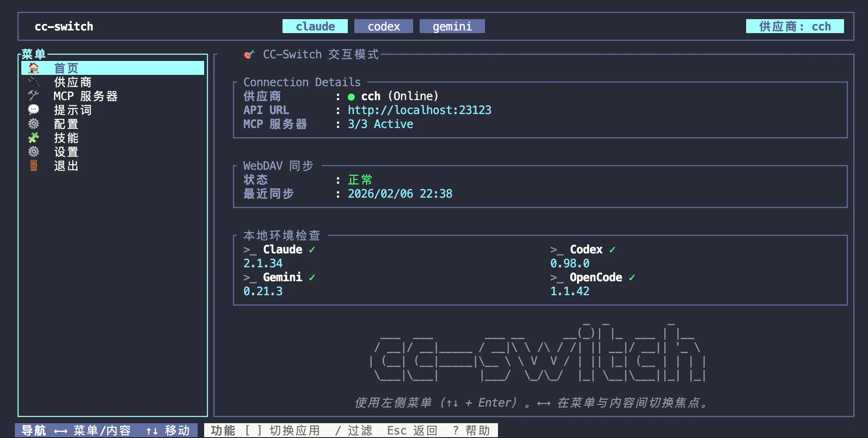Click the 3/3 Active MCP status
The height and width of the screenshot is (438, 868).
click(380, 124)
